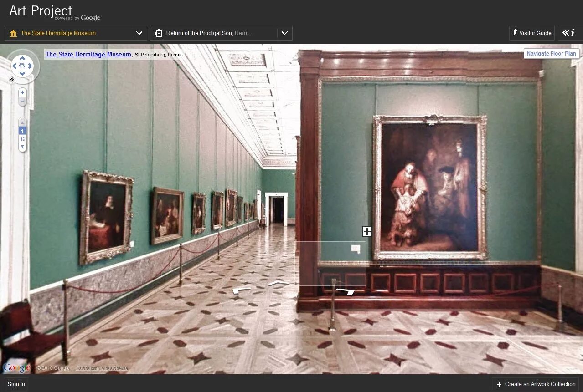
Task: Move forward with the center floor arrow
Action: pyautogui.click(x=279, y=283)
